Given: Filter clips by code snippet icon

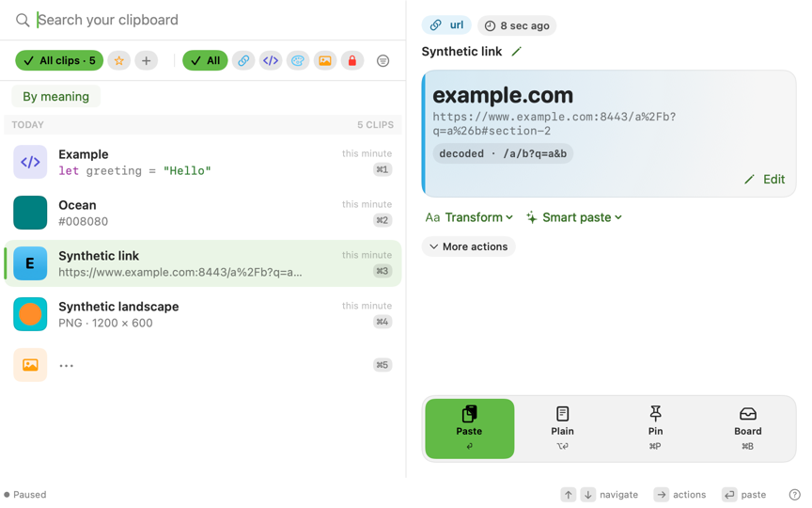Looking at the screenshot, I should tap(271, 60).
